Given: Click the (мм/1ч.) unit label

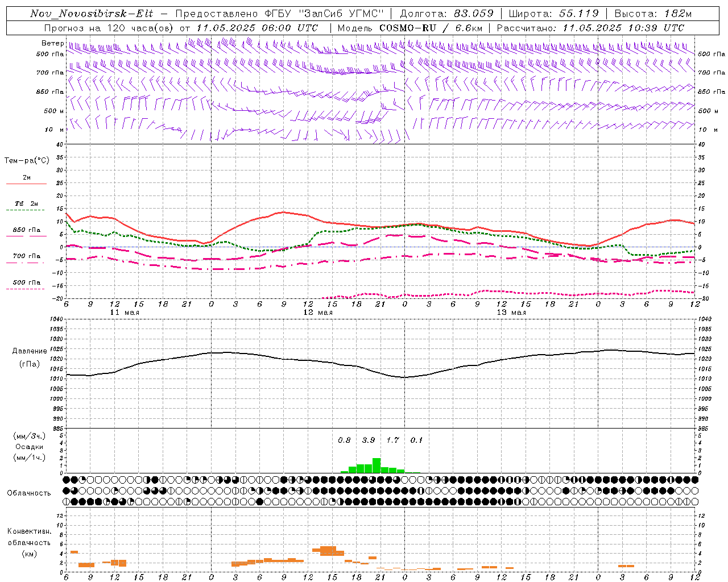Looking at the screenshot, I should pyautogui.click(x=30, y=458).
